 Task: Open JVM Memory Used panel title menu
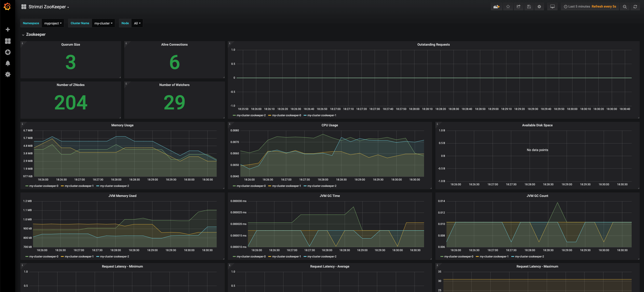122,196
